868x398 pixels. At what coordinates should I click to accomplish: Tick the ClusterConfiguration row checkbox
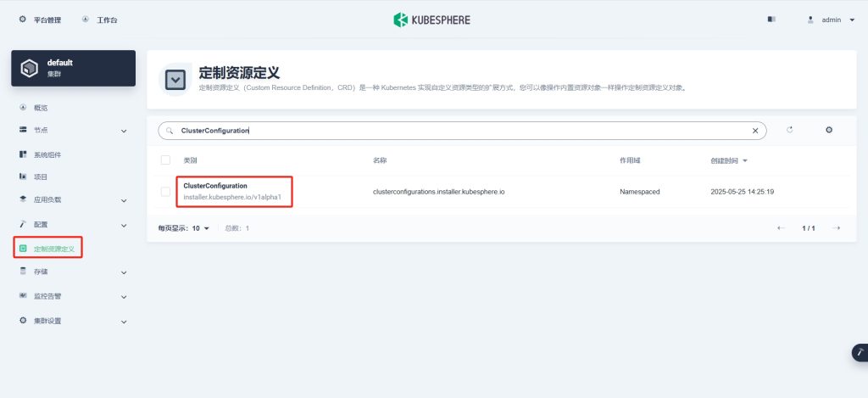165,192
